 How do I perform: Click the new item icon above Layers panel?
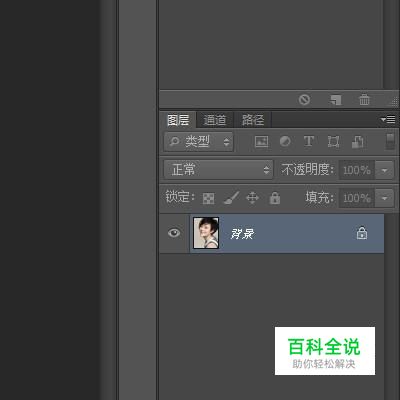click(x=335, y=100)
